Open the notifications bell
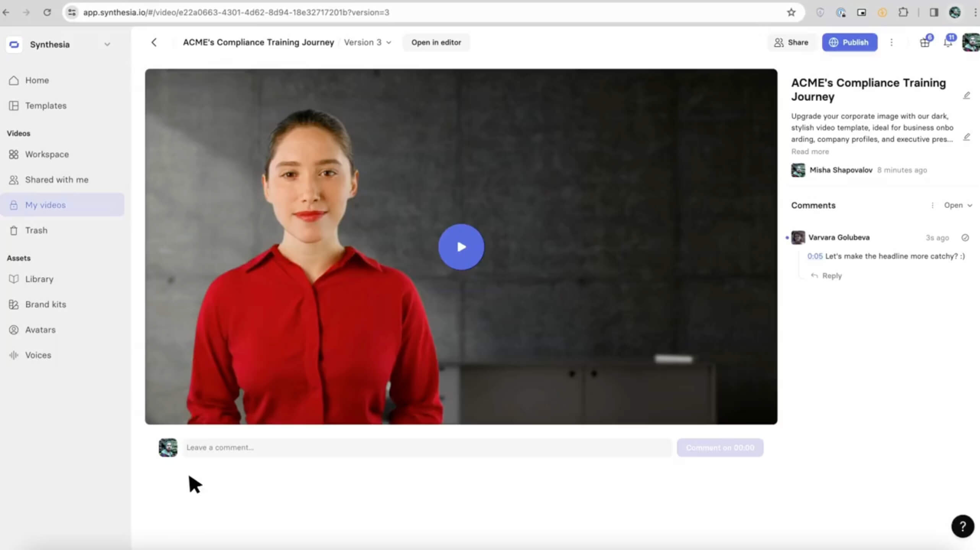The height and width of the screenshot is (550, 980). (x=948, y=42)
